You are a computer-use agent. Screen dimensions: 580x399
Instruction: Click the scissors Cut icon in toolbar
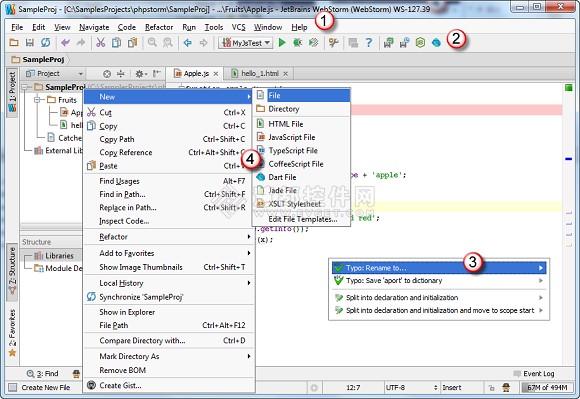[x=100, y=43]
